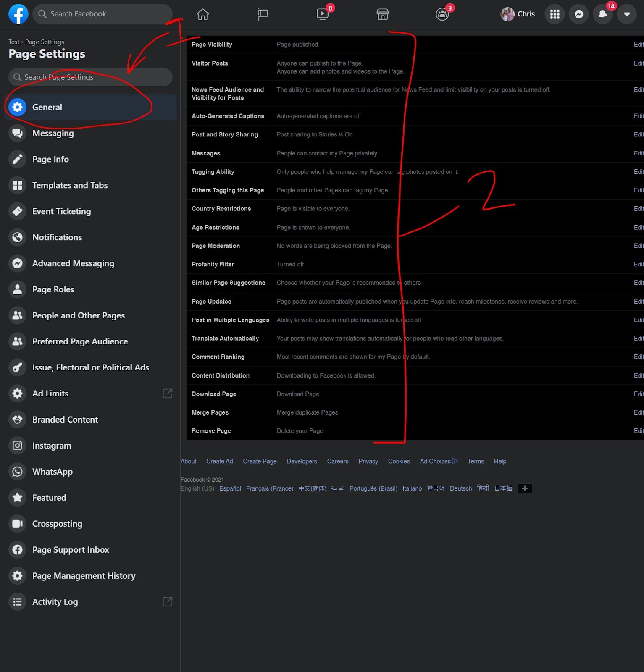Edit the Remove Page setting

click(639, 431)
